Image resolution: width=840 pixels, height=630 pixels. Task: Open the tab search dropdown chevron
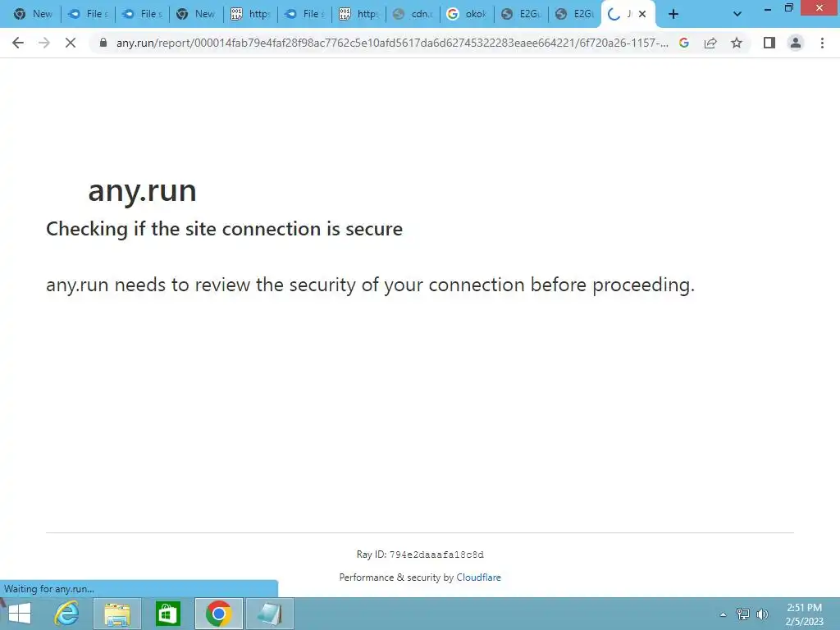(737, 14)
